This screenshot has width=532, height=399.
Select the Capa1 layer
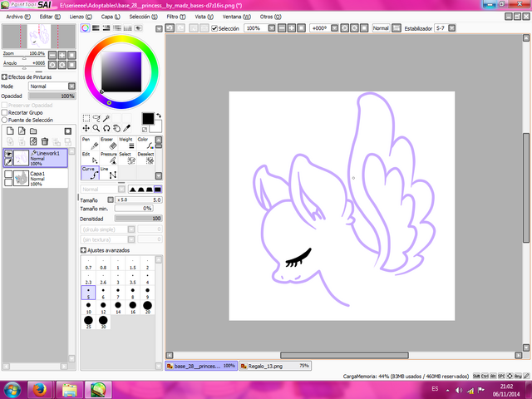coord(36,179)
